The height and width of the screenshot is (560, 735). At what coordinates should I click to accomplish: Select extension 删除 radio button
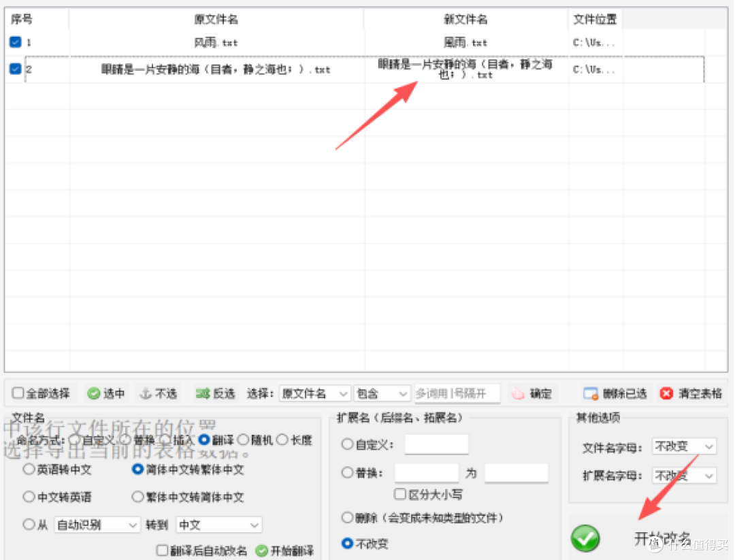click(347, 517)
